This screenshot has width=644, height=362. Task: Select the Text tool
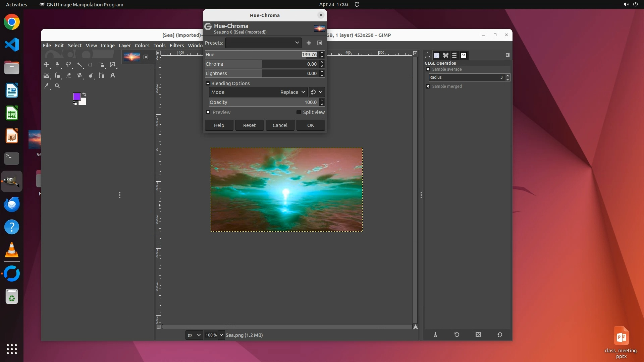pyautogui.click(x=113, y=75)
